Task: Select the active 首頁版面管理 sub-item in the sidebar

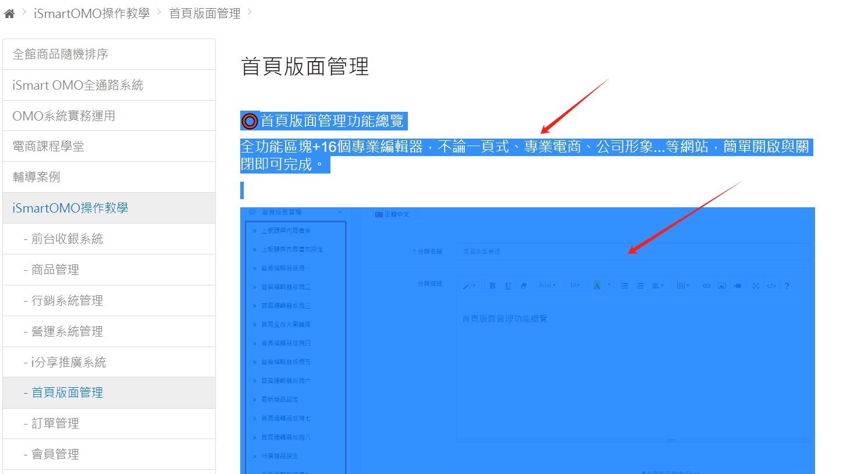Action: [x=109, y=392]
